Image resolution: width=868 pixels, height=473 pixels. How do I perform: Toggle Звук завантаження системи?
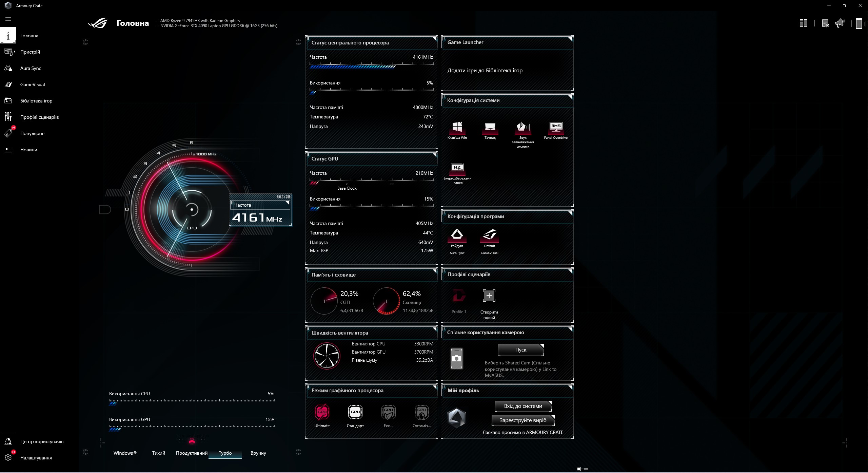(523, 128)
